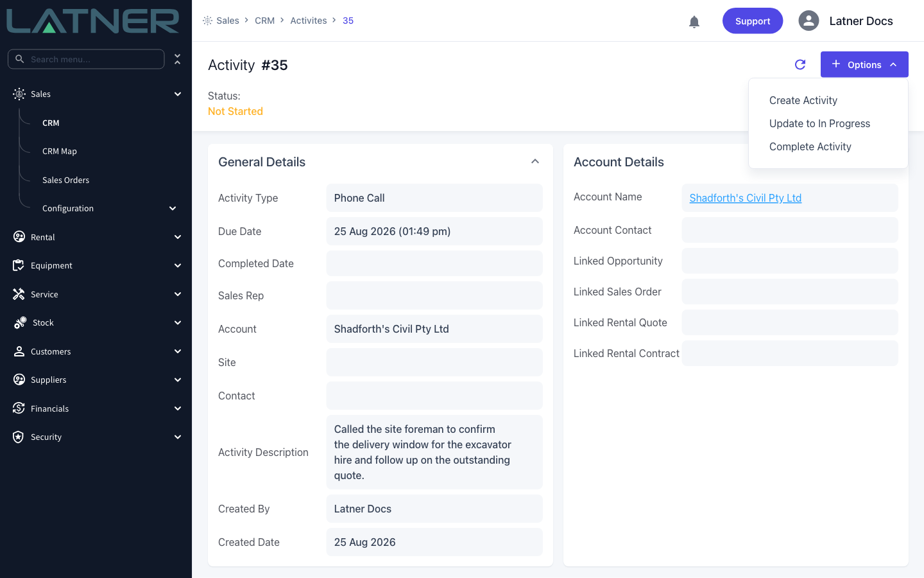The height and width of the screenshot is (578, 924).
Task: Click breadcrumb item 35
Action: point(348,21)
